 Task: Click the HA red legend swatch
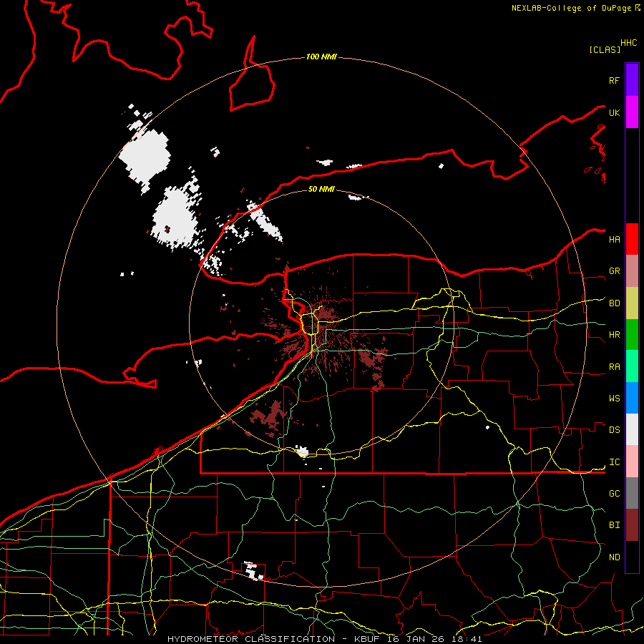pyautogui.click(x=632, y=239)
